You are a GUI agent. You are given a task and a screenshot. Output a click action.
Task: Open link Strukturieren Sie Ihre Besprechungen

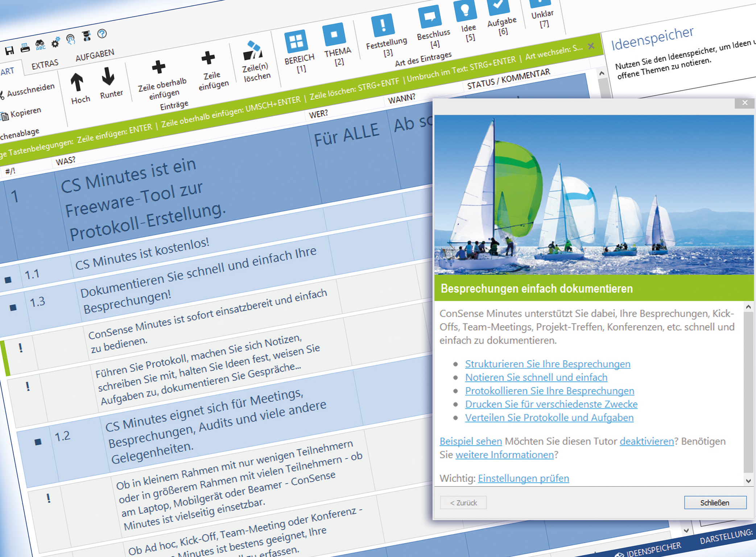coord(547,364)
